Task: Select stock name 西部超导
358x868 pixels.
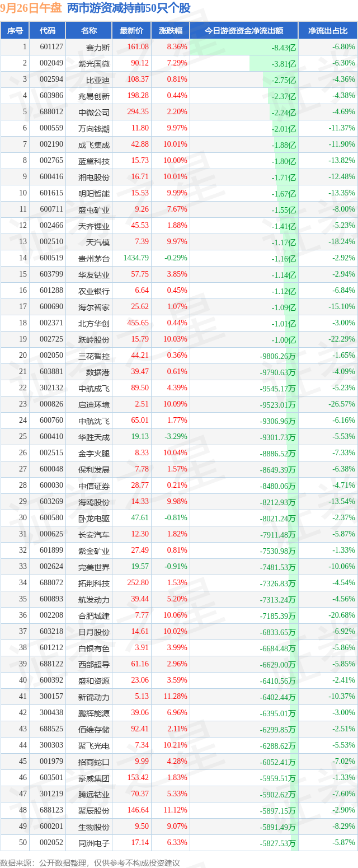Action: click(x=94, y=664)
